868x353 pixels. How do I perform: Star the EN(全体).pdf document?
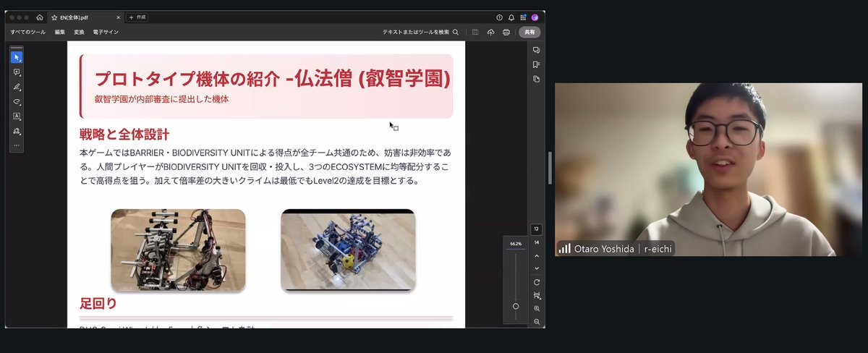pyautogui.click(x=54, y=17)
